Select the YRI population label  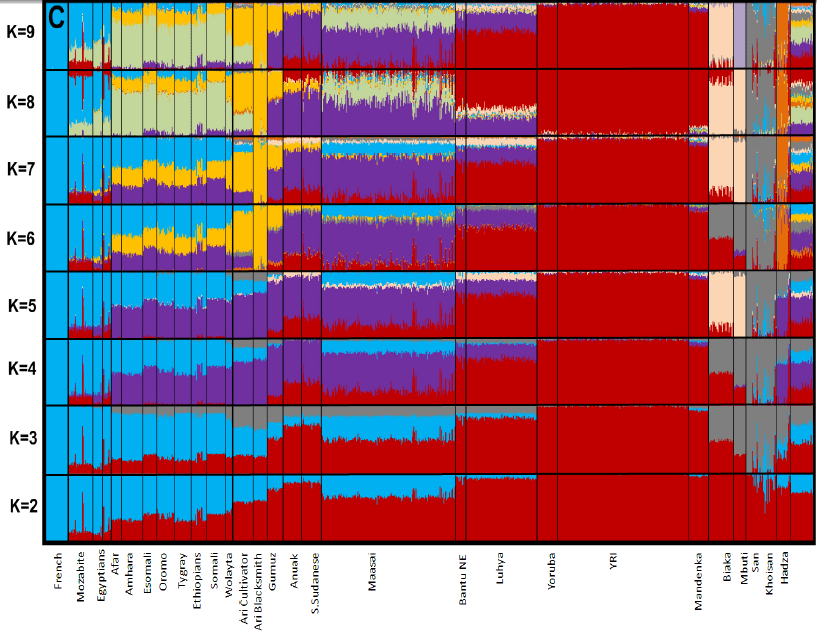[613, 567]
